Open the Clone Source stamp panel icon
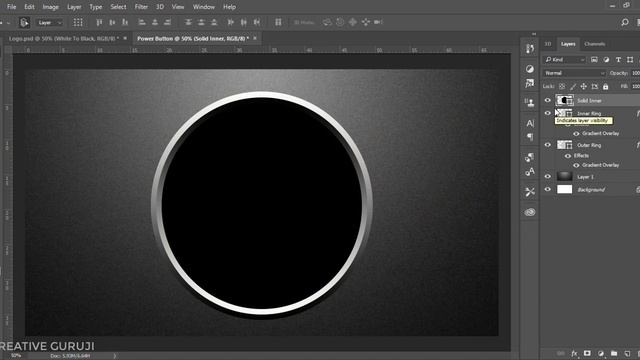Screen dimensions: 640x360 click(530, 102)
